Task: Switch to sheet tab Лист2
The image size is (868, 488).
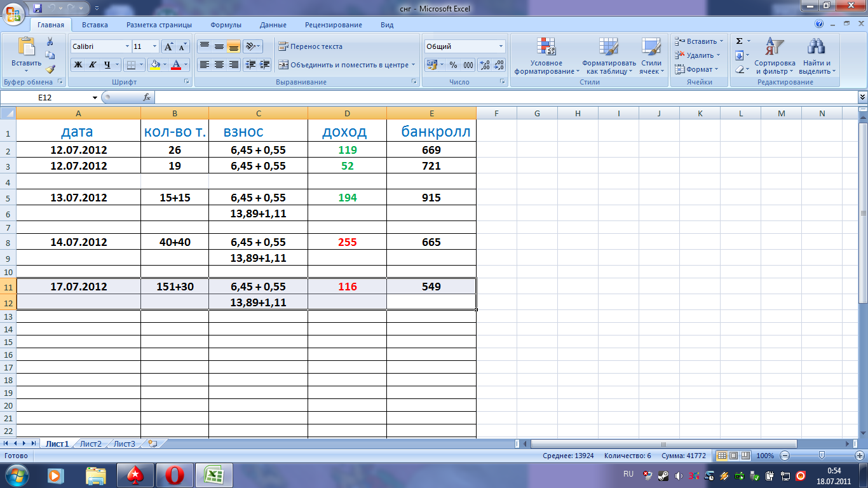Action: (90, 444)
